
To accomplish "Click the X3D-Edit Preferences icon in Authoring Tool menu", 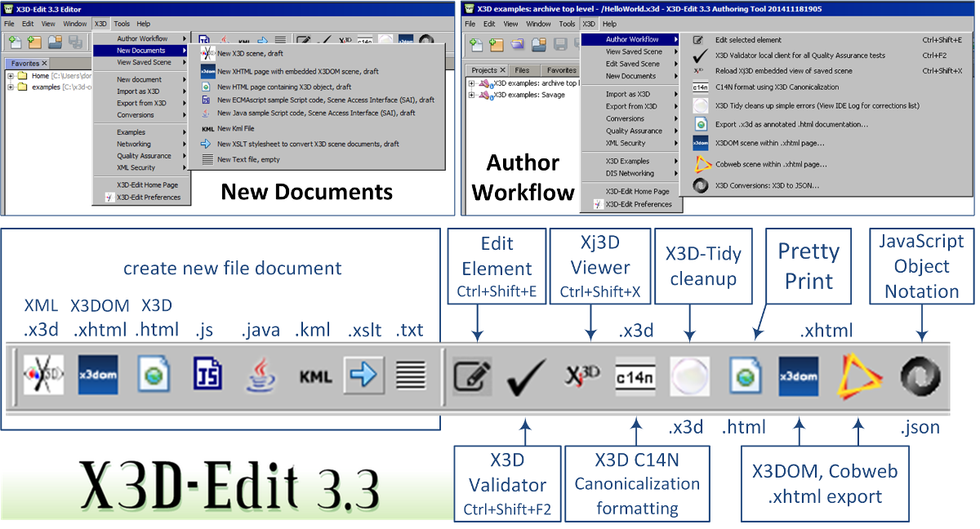I will click(597, 204).
